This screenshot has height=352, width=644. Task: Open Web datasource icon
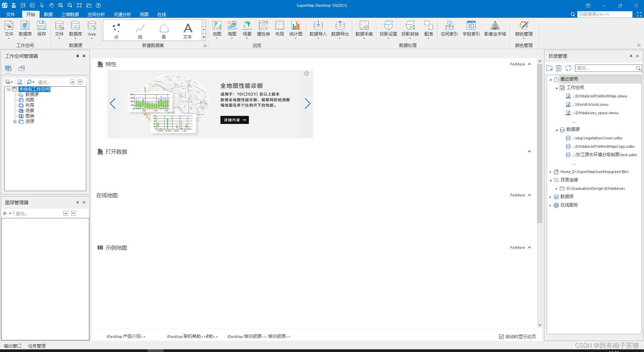pyautogui.click(x=92, y=29)
